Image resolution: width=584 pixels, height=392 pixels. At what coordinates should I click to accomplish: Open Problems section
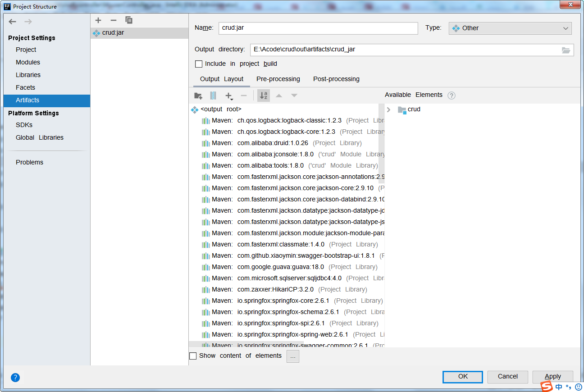point(47,162)
